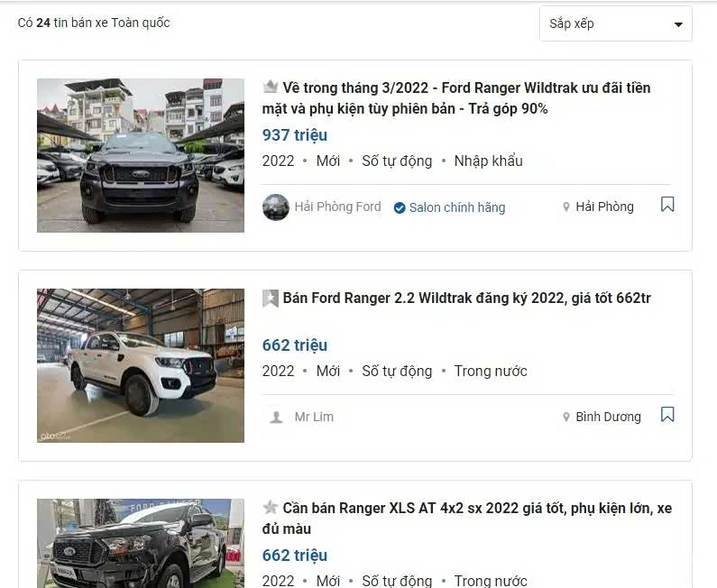Bookmark the Hải Phòng Ford Ranger listing
This screenshot has width=717, height=588.
(667, 205)
